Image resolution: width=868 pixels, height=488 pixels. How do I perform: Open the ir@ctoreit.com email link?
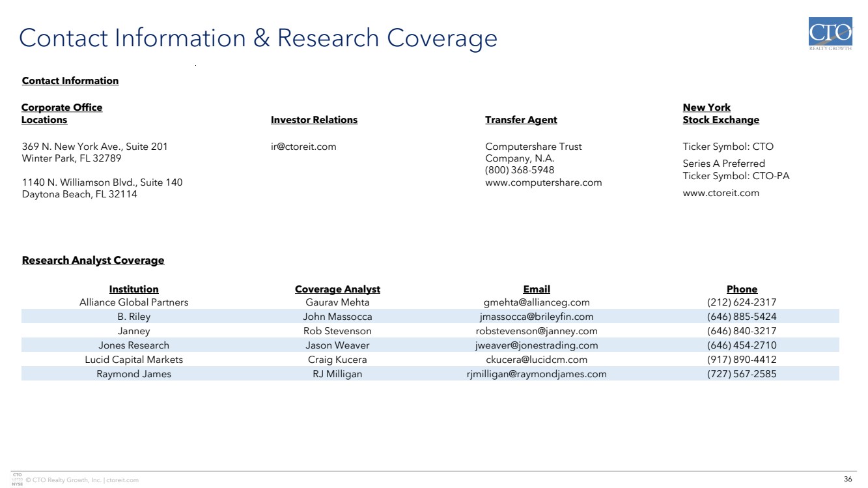click(303, 147)
